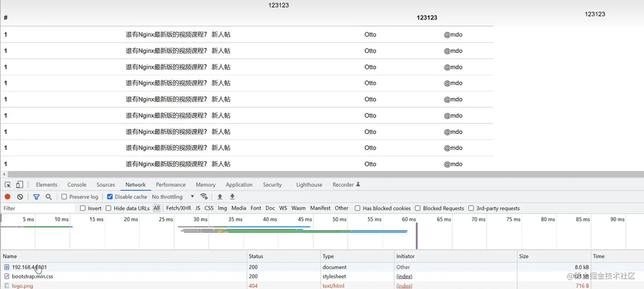644x289 pixels.
Task: Toggle the device toolbar icon
Action: tap(20, 185)
